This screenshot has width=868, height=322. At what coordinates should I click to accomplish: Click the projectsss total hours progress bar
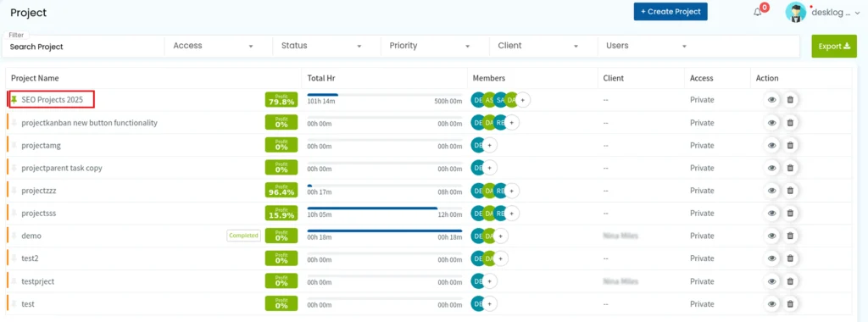(x=384, y=208)
